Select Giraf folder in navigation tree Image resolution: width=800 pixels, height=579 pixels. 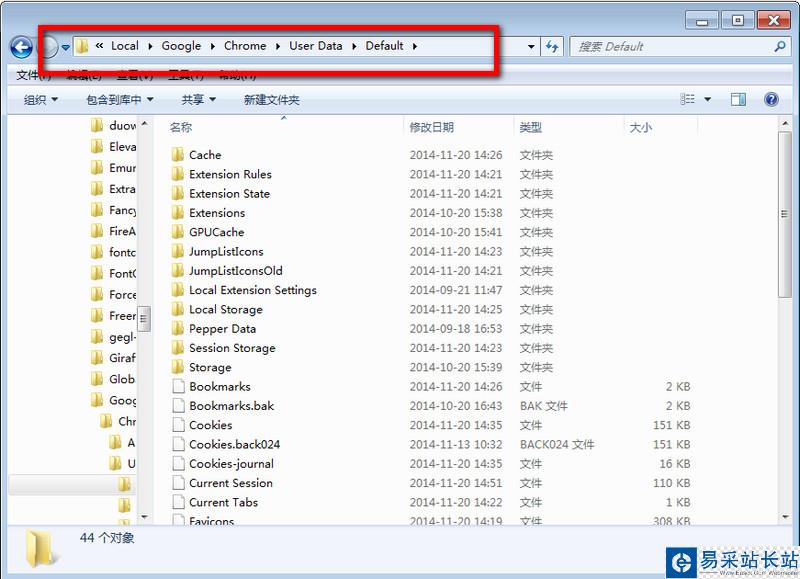coord(113,358)
